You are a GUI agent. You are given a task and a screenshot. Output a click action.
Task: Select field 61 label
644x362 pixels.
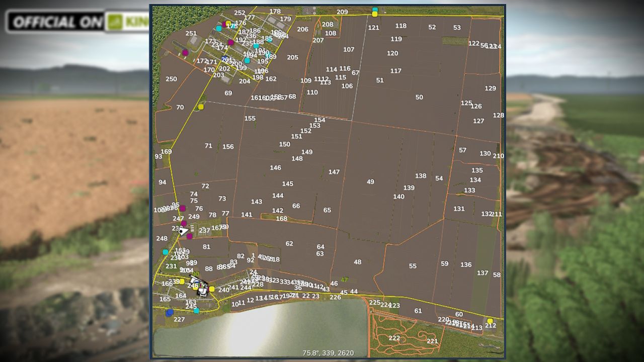click(x=418, y=311)
